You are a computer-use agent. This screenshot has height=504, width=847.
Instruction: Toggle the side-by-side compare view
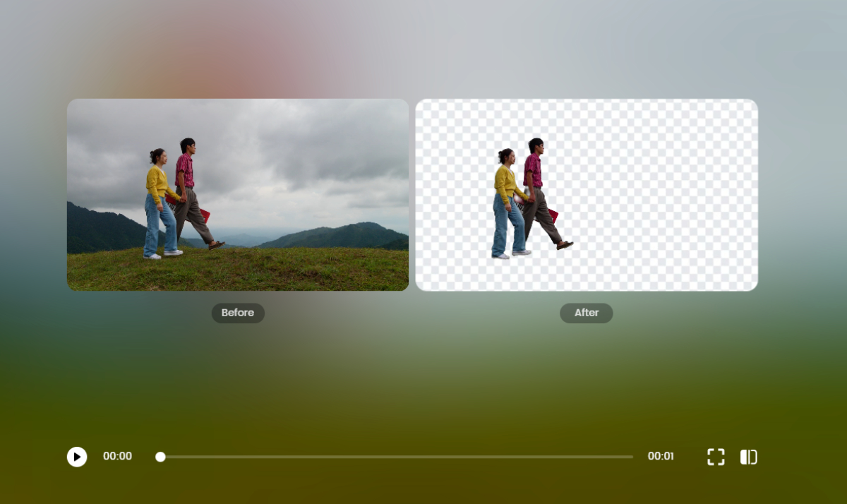coord(749,457)
